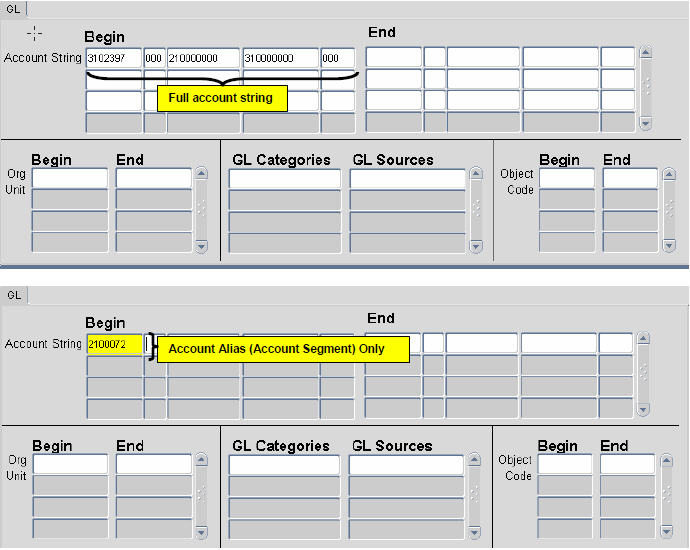The image size is (690, 550).
Task: Click the crosshair icon beside the upper Begin header
Action: 34,34
